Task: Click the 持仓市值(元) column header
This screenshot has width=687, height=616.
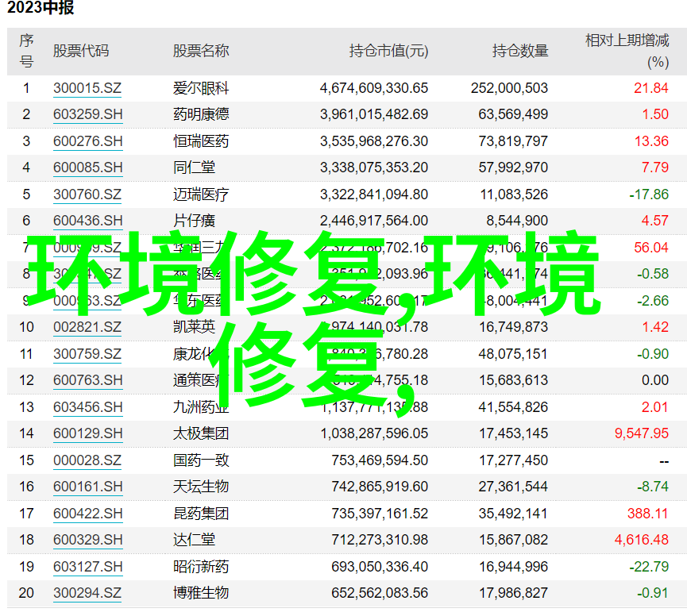Action: click(388, 52)
